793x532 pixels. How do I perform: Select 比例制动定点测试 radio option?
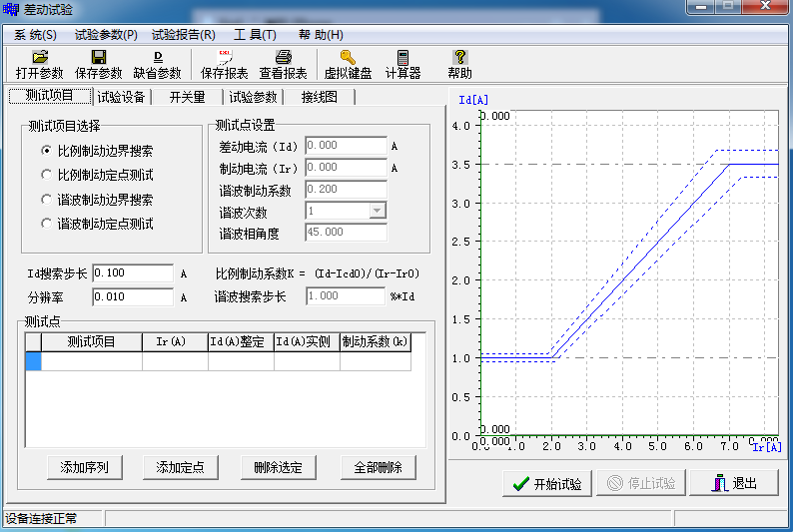(46, 175)
